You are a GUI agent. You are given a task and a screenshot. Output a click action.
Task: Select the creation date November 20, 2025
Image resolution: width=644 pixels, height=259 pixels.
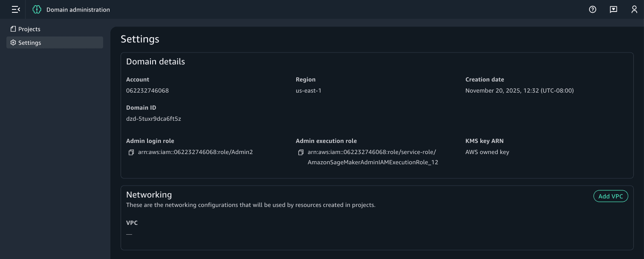point(520,90)
